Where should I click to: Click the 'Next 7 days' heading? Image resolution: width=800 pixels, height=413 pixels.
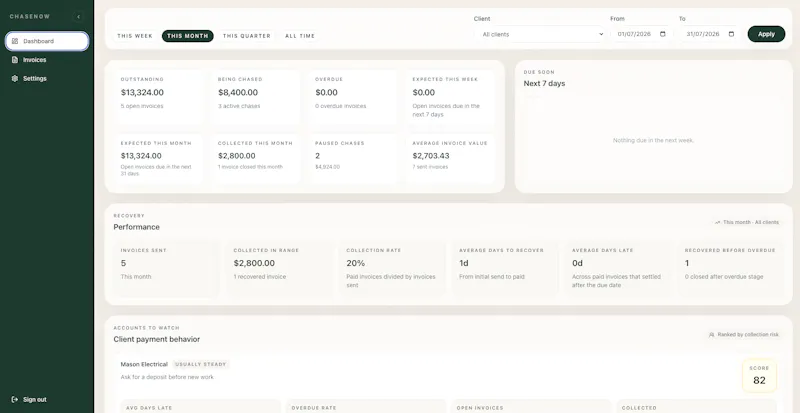[x=544, y=84]
